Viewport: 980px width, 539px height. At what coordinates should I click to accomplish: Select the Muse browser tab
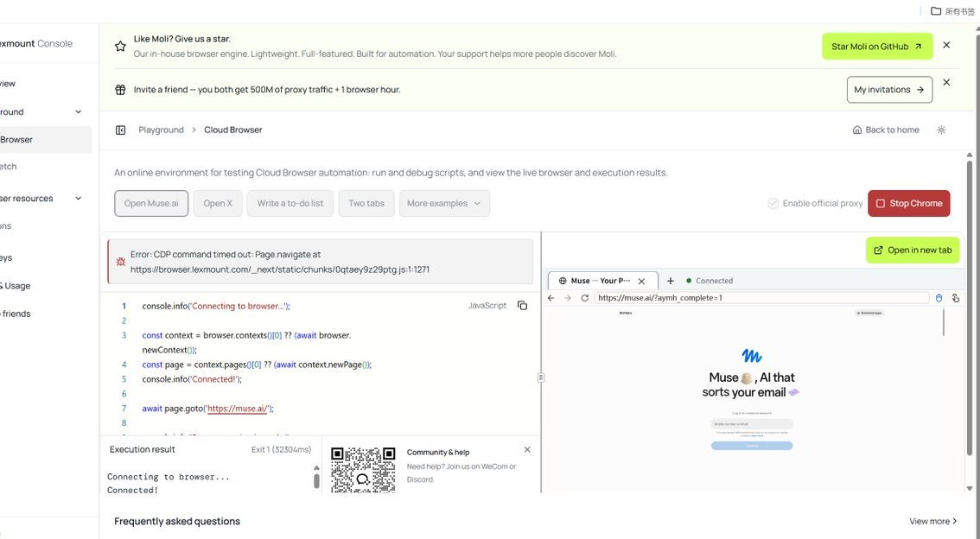click(602, 281)
